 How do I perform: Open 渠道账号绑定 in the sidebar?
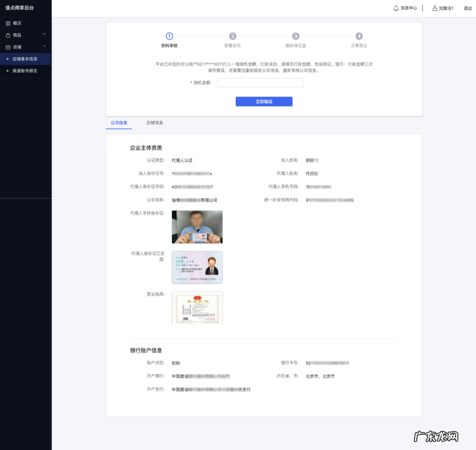click(25, 71)
